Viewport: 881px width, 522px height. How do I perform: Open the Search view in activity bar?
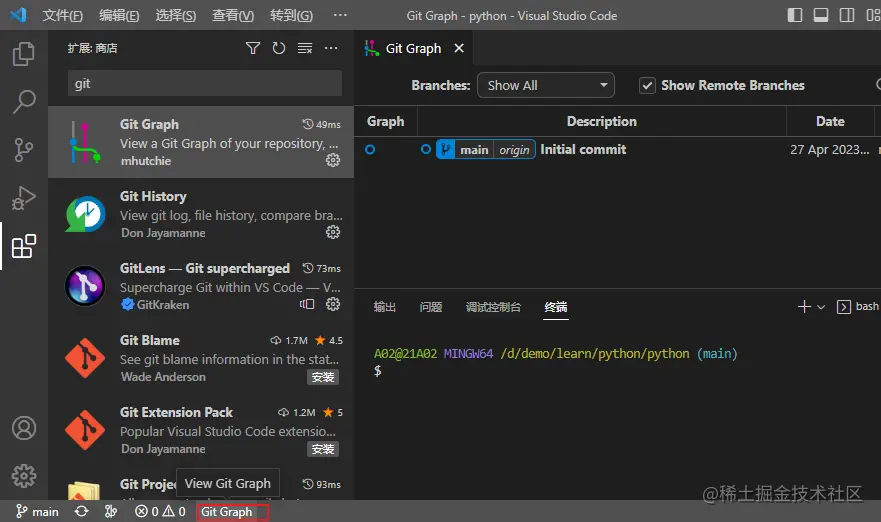tap(24, 102)
